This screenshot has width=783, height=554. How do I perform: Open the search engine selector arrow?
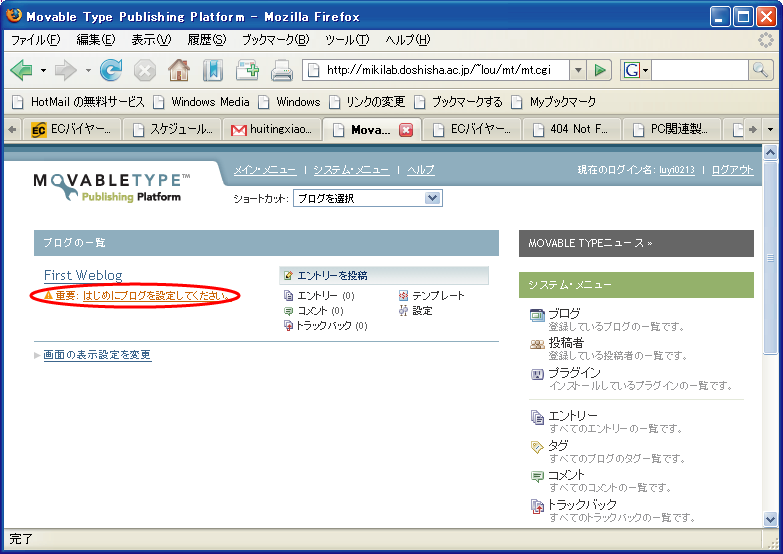(645, 70)
